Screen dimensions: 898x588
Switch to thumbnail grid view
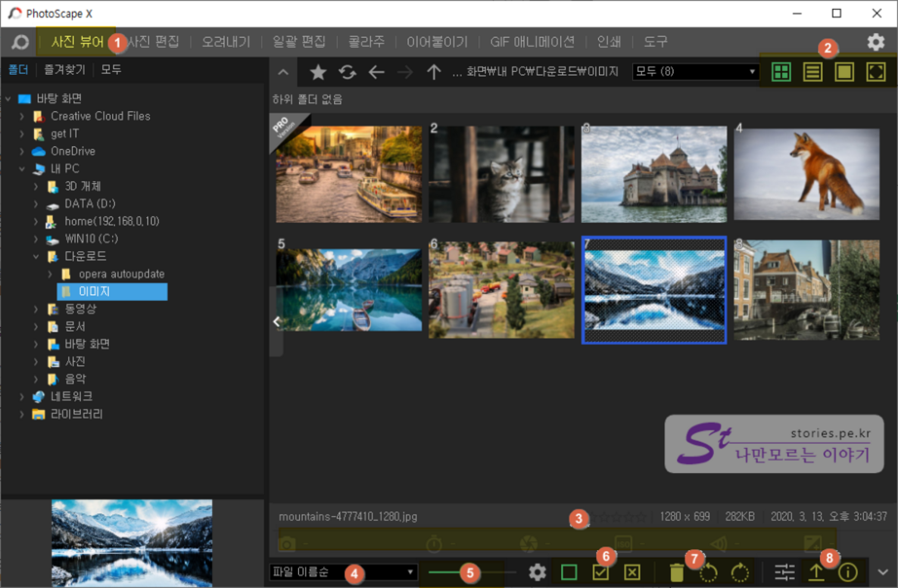[x=781, y=72]
